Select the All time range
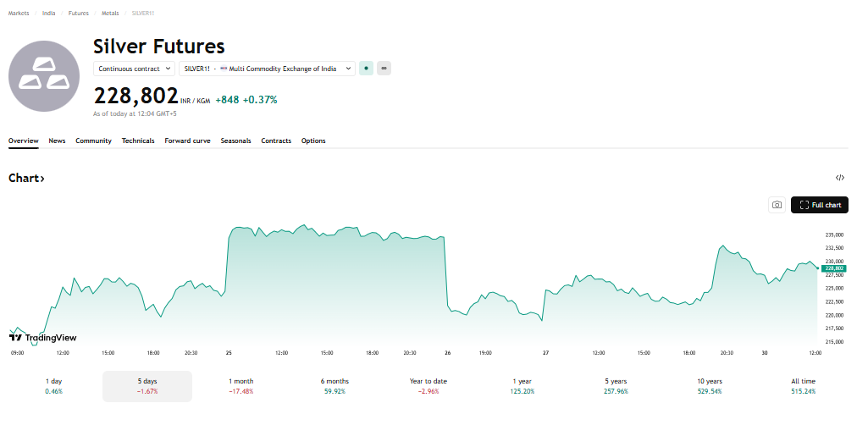This screenshot has height=425, width=868. pos(803,386)
